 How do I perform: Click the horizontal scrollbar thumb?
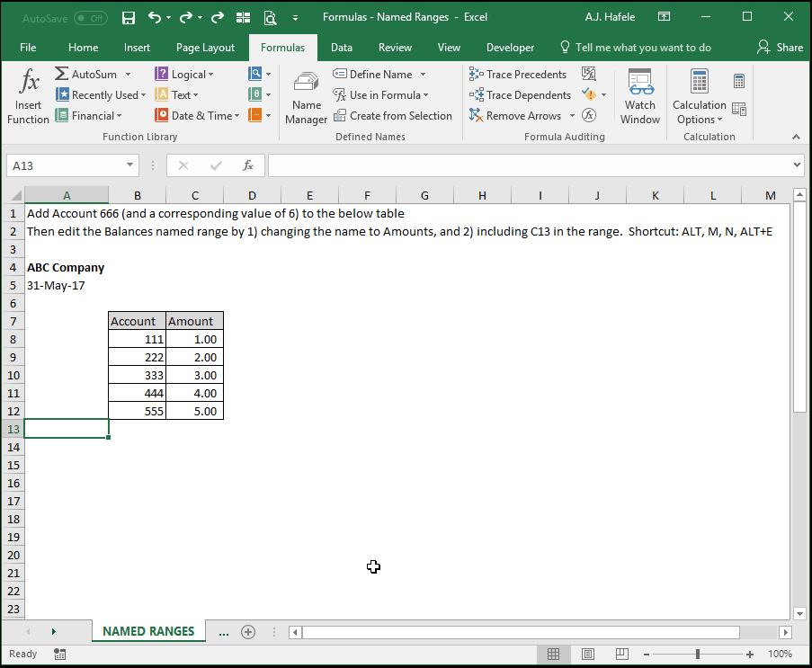point(521,632)
